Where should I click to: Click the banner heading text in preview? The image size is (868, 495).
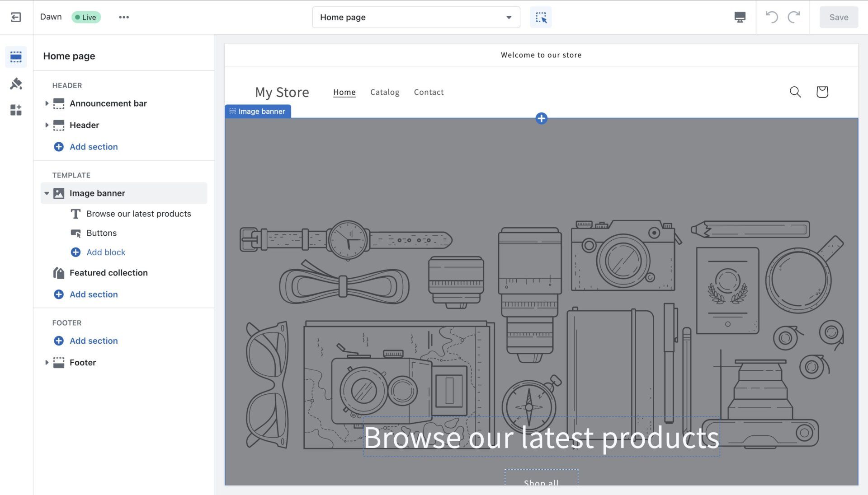click(541, 437)
